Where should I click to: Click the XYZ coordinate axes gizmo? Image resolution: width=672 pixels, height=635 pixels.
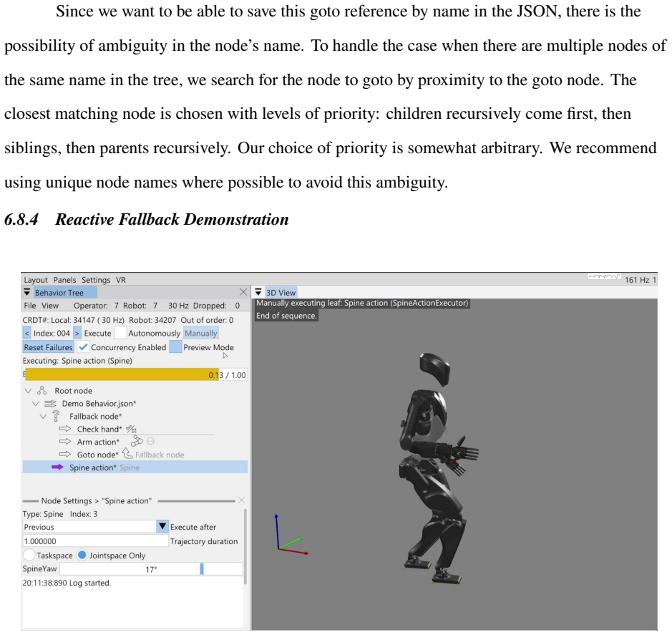pyautogui.click(x=291, y=535)
